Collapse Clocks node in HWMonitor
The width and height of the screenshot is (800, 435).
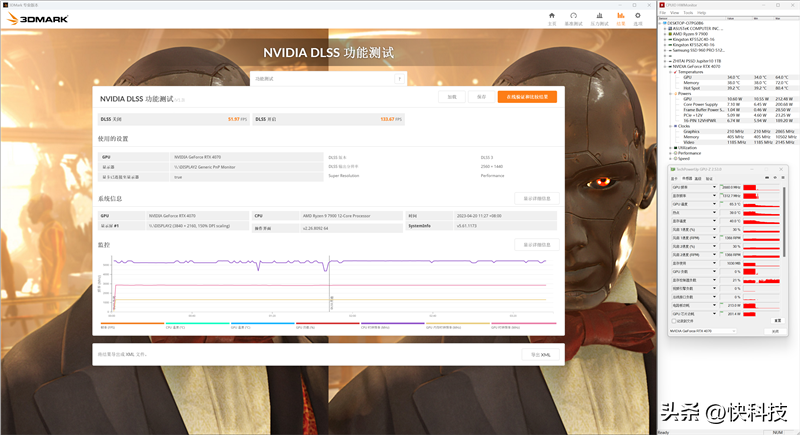click(670, 126)
